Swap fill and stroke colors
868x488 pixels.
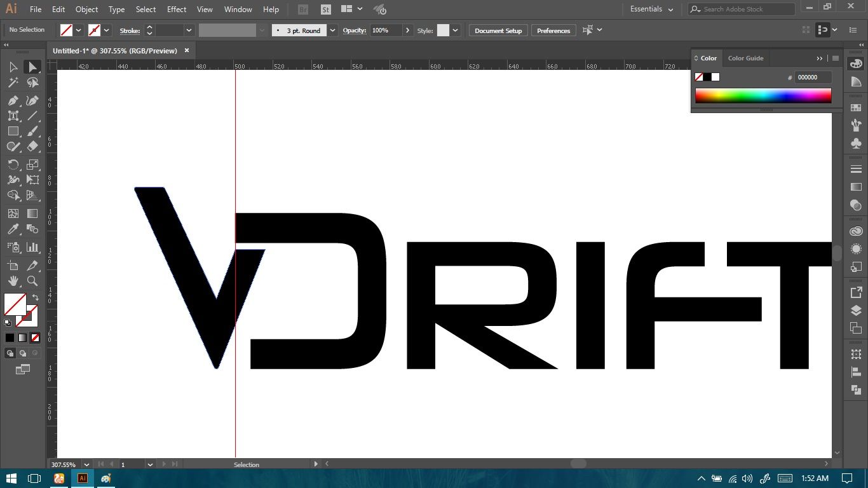pyautogui.click(x=36, y=297)
